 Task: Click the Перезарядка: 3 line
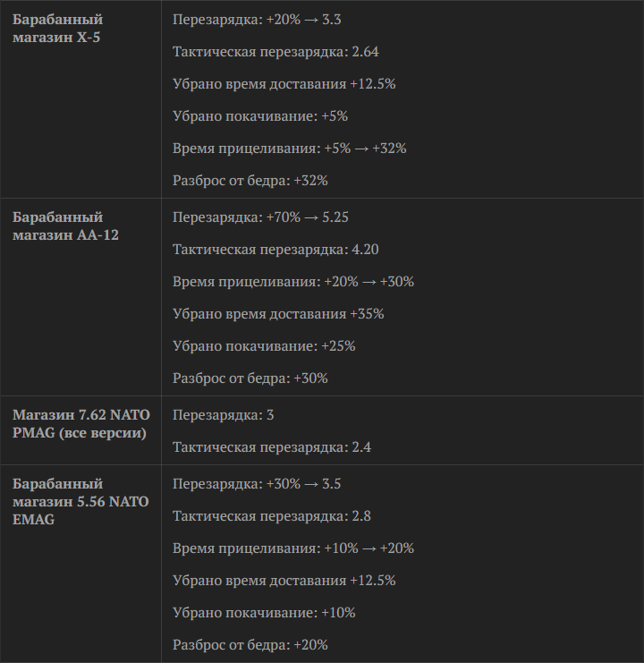[223, 415]
